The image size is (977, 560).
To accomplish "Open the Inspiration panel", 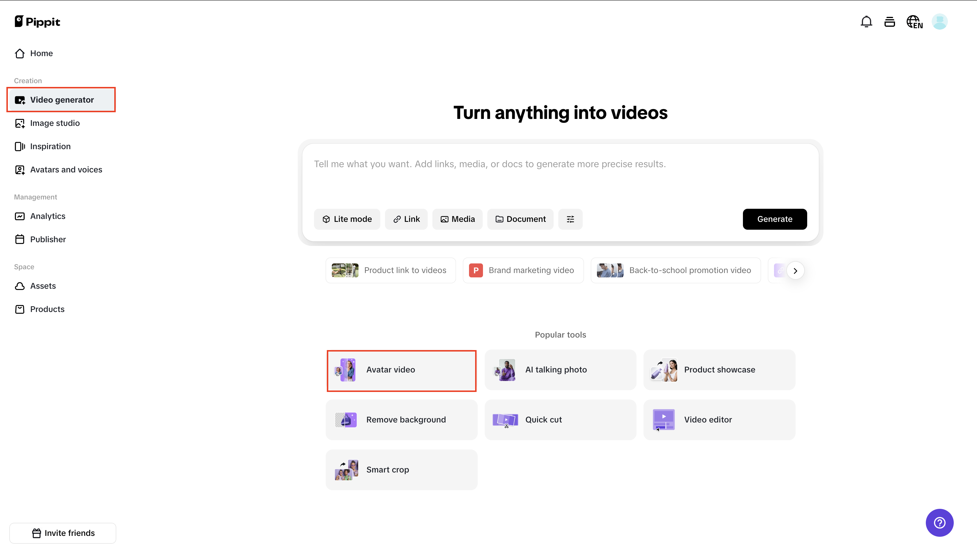I will point(50,146).
